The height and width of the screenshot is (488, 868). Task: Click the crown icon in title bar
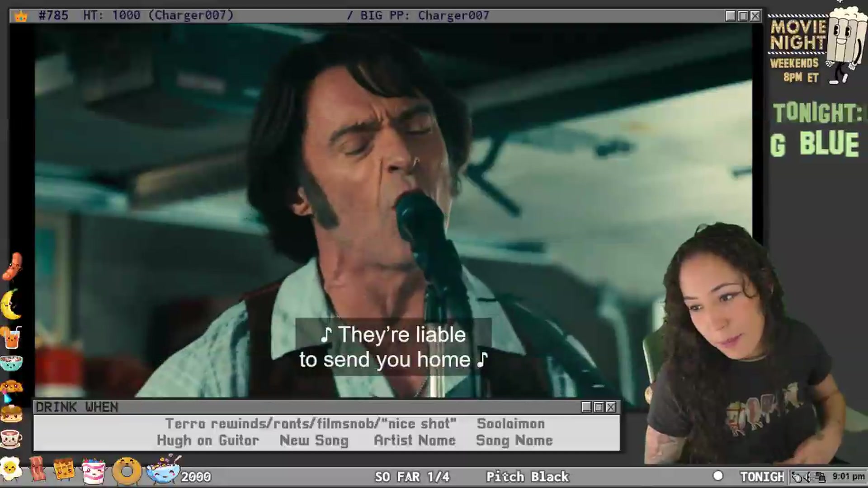(21, 16)
